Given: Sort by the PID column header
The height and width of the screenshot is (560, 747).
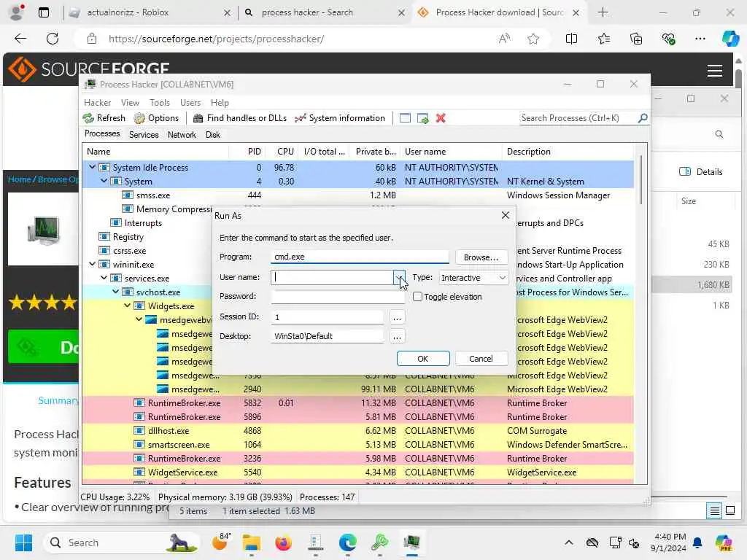Looking at the screenshot, I should [254, 152].
